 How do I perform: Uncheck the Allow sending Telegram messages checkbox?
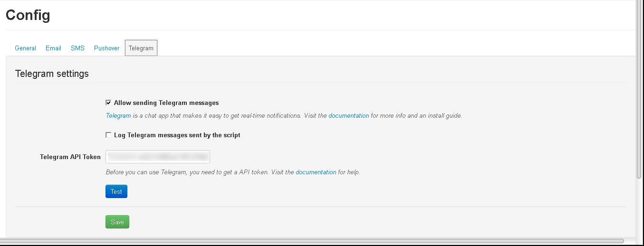(x=108, y=103)
